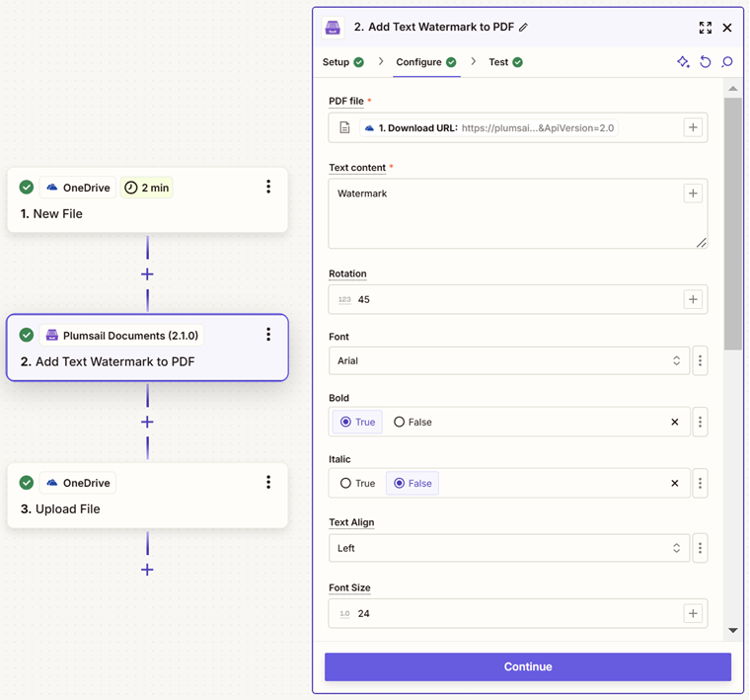This screenshot has width=750, height=700.
Task: Open three-dot menu on Add Text Watermark step
Action: (x=268, y=335)
